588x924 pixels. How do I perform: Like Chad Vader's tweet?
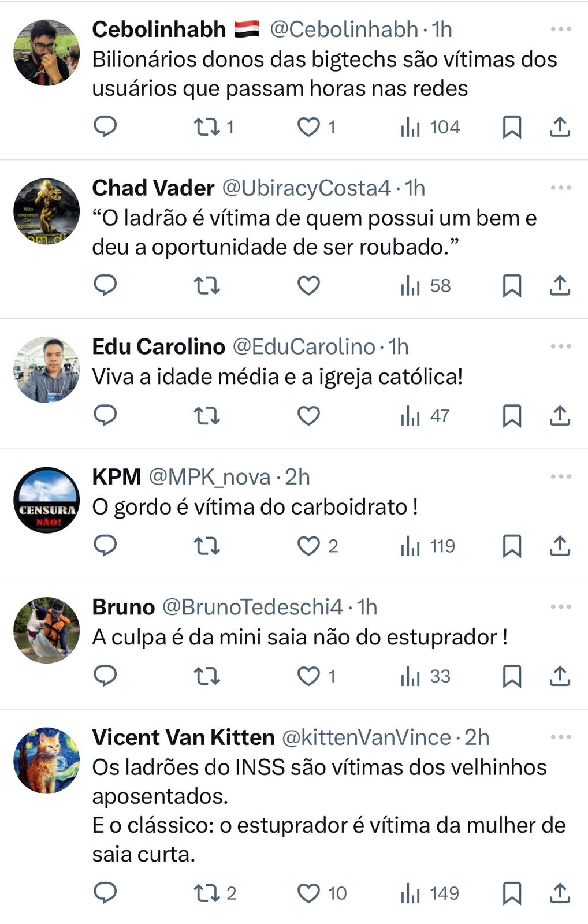[308, 285]
